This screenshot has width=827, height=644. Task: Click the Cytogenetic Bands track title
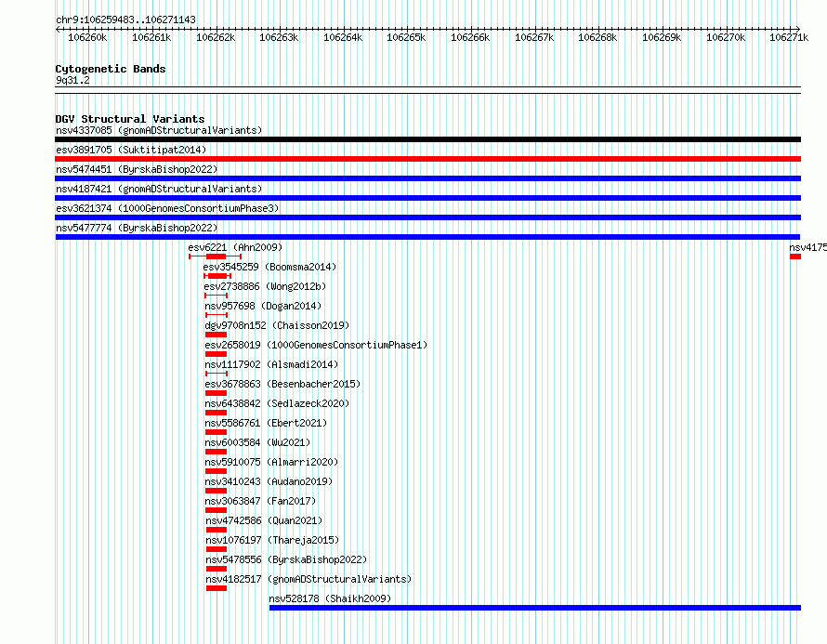[x=111, y=69]
